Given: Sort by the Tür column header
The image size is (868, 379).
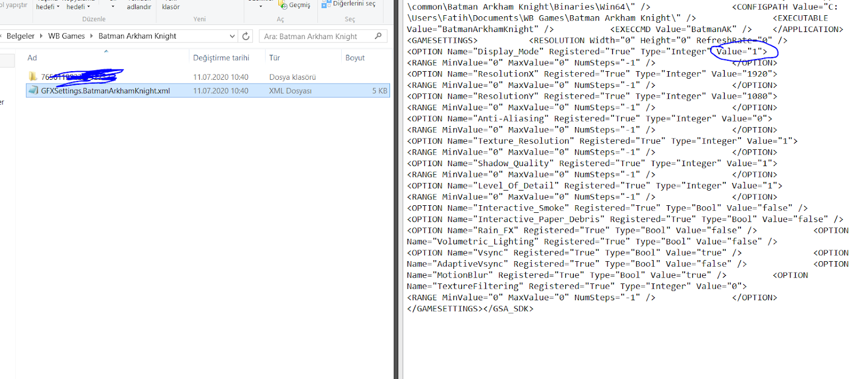Looking at the screenshot, I should click(275, 58).
